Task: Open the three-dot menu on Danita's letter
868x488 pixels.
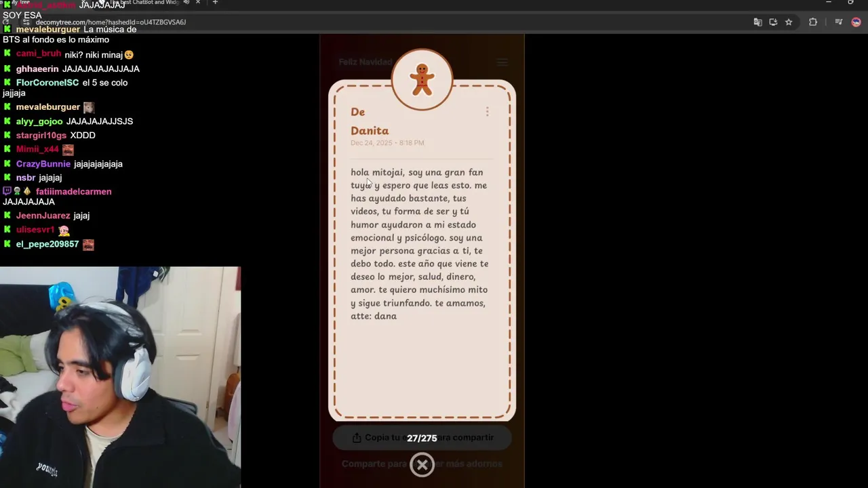Action: [x=487, y=112]
